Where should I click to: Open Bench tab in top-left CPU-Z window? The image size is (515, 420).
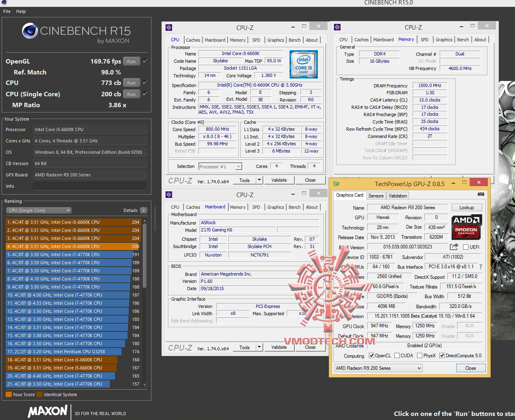click(x=294, y=40)
